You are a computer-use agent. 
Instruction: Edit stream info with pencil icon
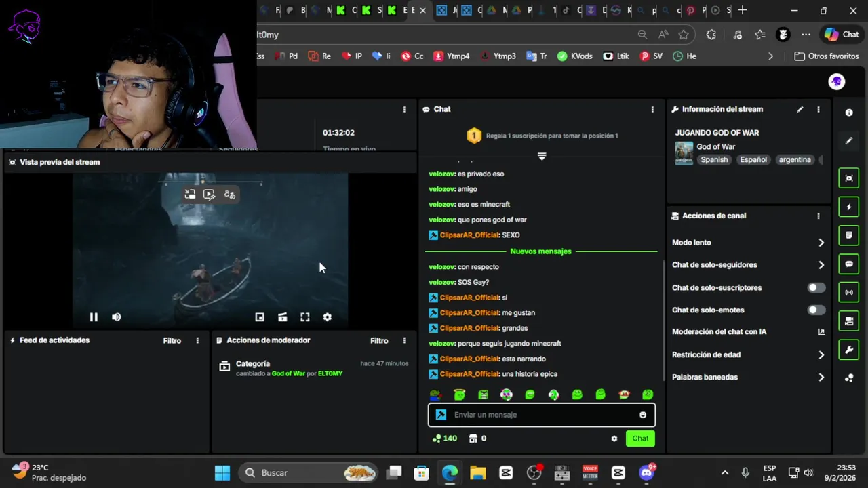click(800, 109)
